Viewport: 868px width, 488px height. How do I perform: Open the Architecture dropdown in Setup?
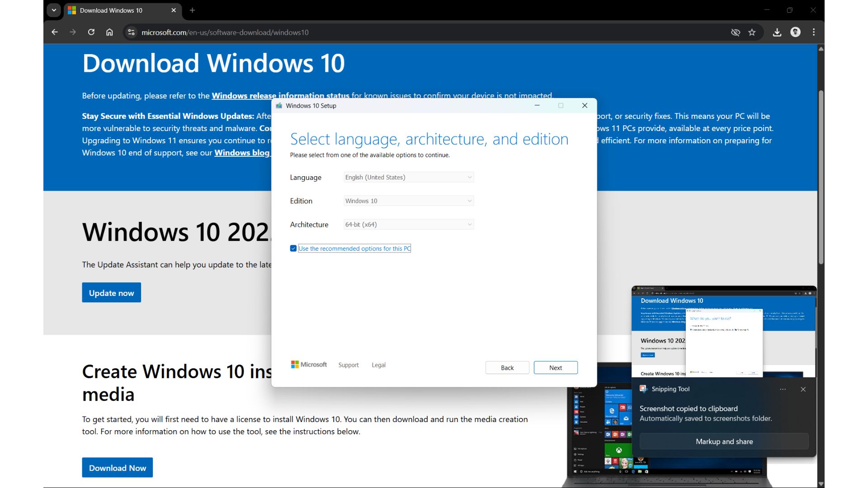[409, 224]
